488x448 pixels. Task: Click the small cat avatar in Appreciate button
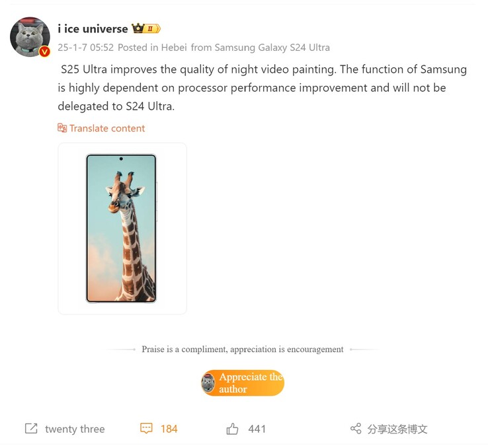tap(208, 383)
